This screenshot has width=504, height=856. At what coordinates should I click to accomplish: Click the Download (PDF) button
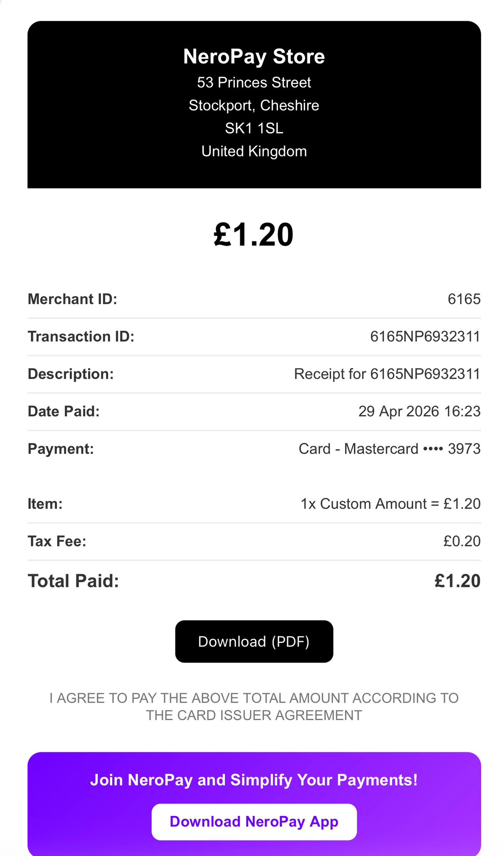[x=254, y=641]
